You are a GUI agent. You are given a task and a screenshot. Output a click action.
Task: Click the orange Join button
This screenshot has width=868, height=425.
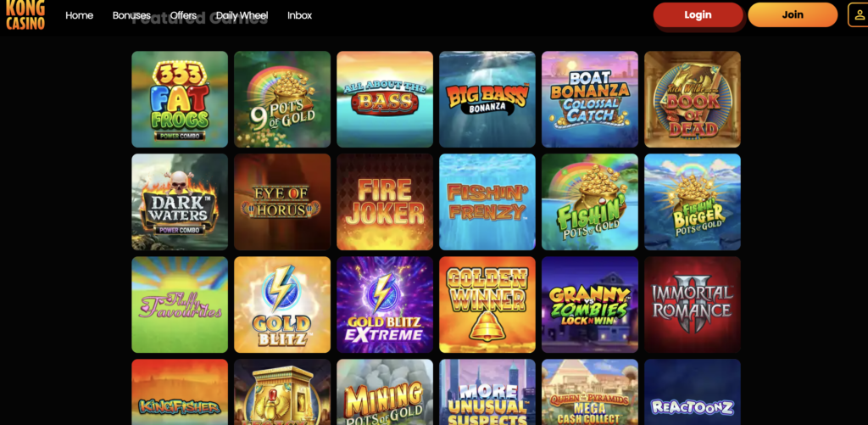(793, 15)
